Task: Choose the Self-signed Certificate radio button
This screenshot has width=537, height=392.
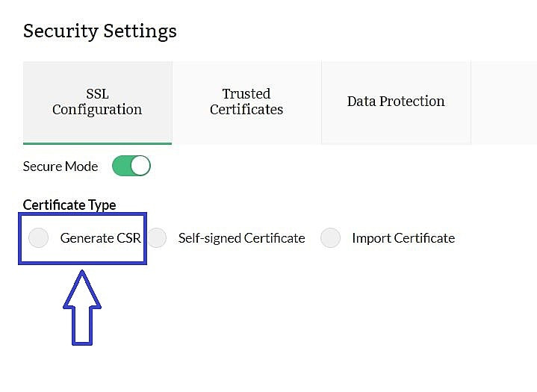Action: click(x=157, y=238)
